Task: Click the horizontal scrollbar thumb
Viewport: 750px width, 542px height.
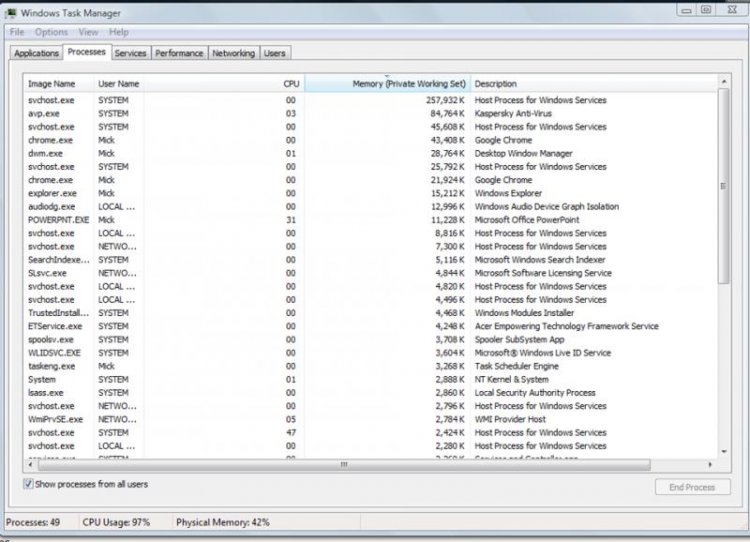Action: [x=344, y=465]
